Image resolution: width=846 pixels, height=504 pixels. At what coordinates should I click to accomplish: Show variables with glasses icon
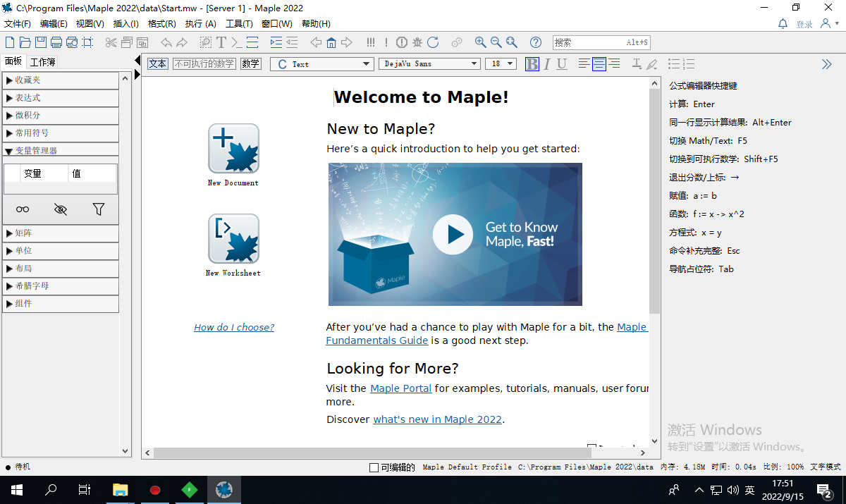tap(23, 209)
